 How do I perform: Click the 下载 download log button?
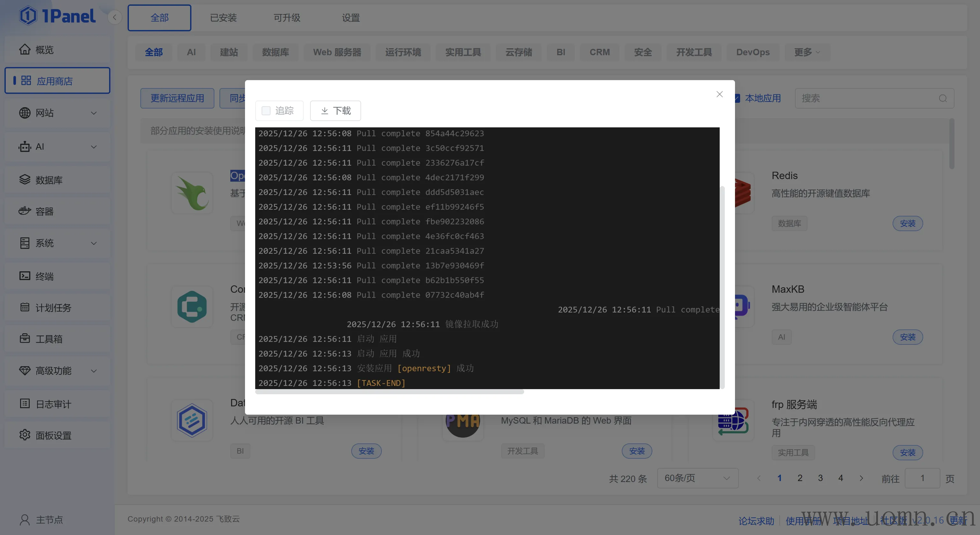(335, 110)
